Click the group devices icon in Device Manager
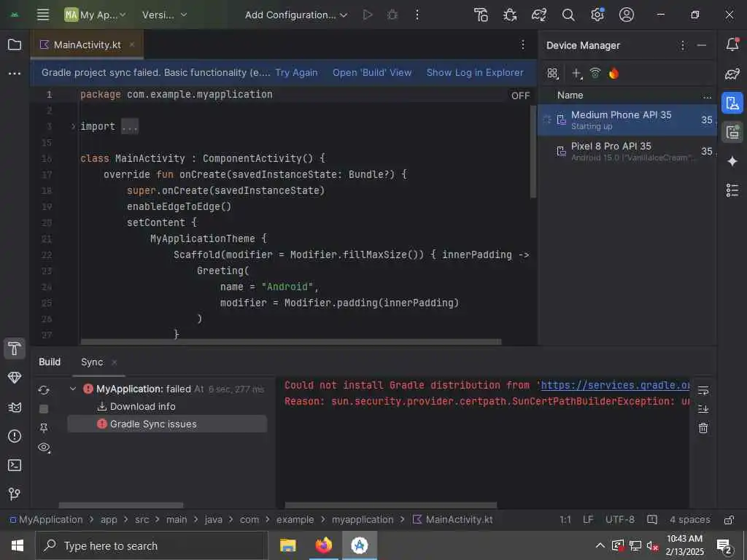 (553, 74)
